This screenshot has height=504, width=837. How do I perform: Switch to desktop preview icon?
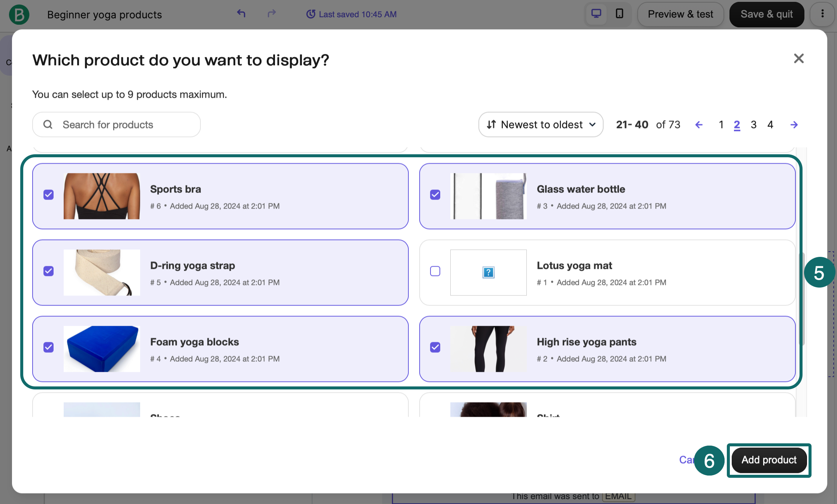pos(596,14)
